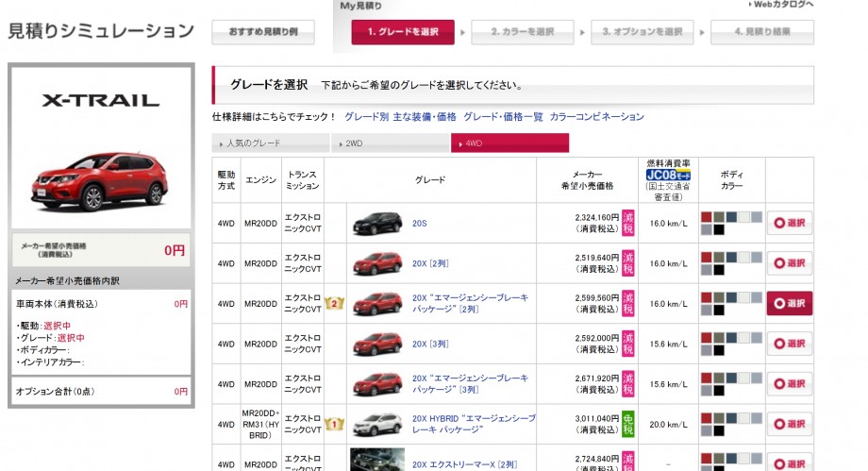Open the 20X エクストリーマーX car thumbnail
Image resolution: width=868 pixels, height=471 pixels.
click(377, 460)
